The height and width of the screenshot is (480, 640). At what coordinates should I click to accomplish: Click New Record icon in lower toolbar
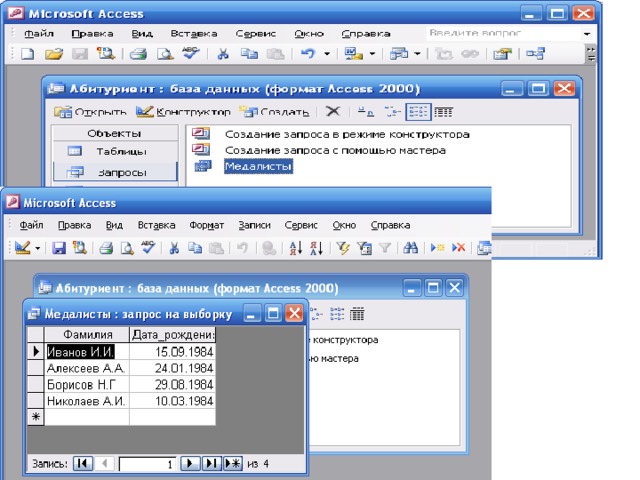437,248
